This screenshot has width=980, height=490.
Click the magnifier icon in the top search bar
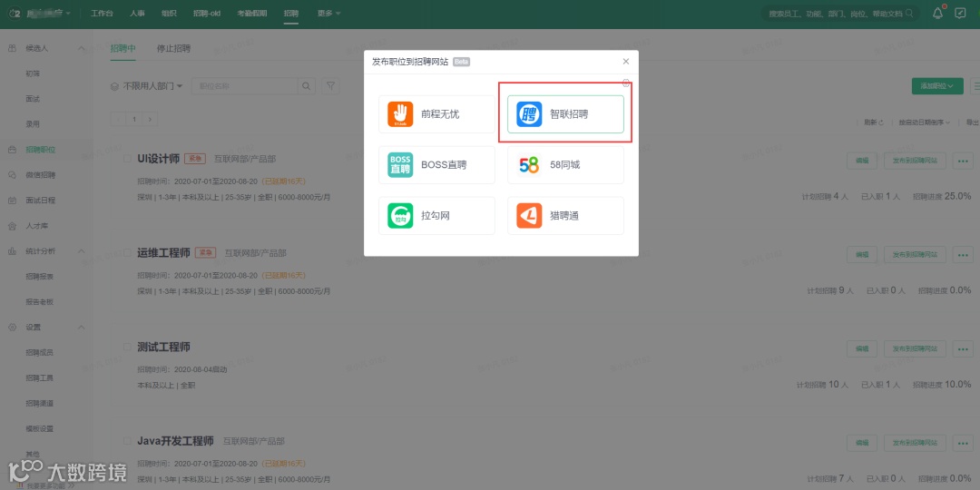click(x=909, y=13)
